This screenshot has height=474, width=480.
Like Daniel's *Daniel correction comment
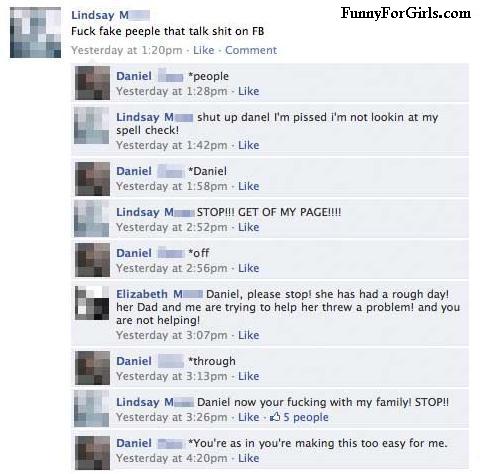pos(248,186)
